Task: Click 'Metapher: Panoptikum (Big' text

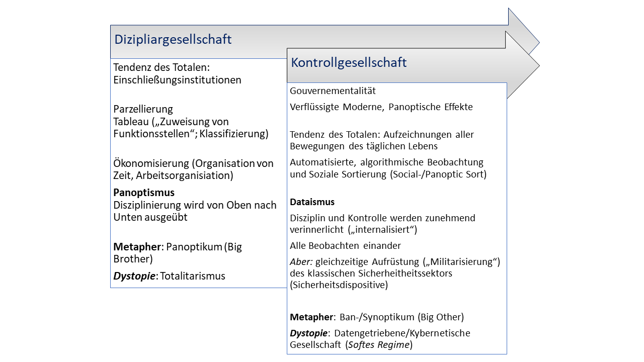Action: (178, 247)
